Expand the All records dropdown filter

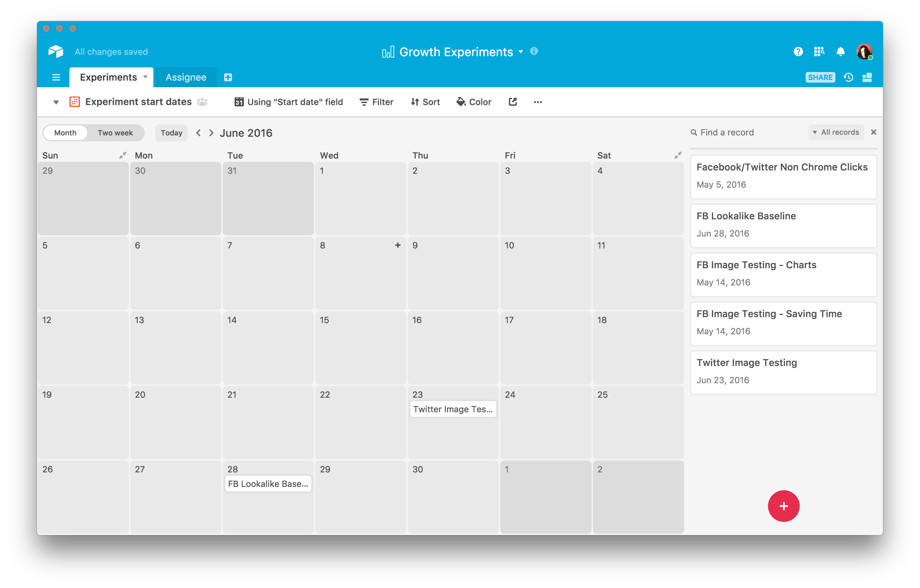click(837, 132)
